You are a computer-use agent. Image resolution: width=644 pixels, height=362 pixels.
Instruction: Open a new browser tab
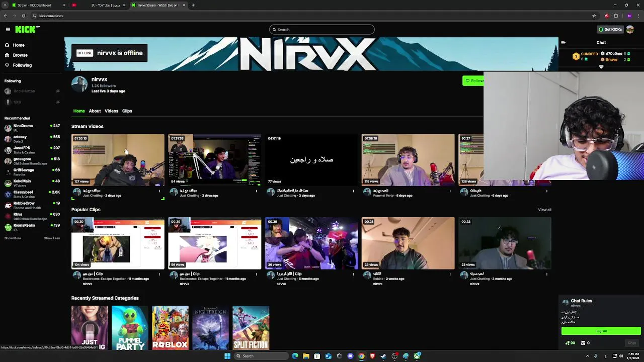point(193,5)
